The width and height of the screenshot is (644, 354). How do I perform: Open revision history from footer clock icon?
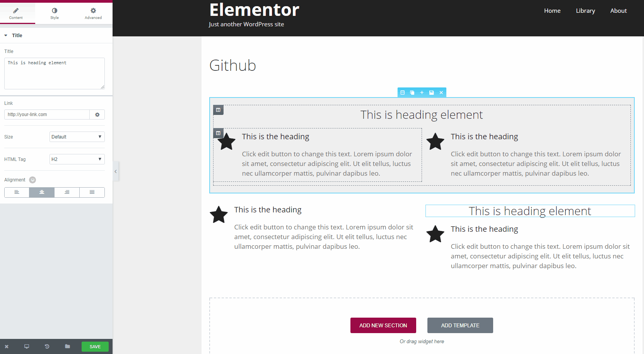(x=47, y=346)
